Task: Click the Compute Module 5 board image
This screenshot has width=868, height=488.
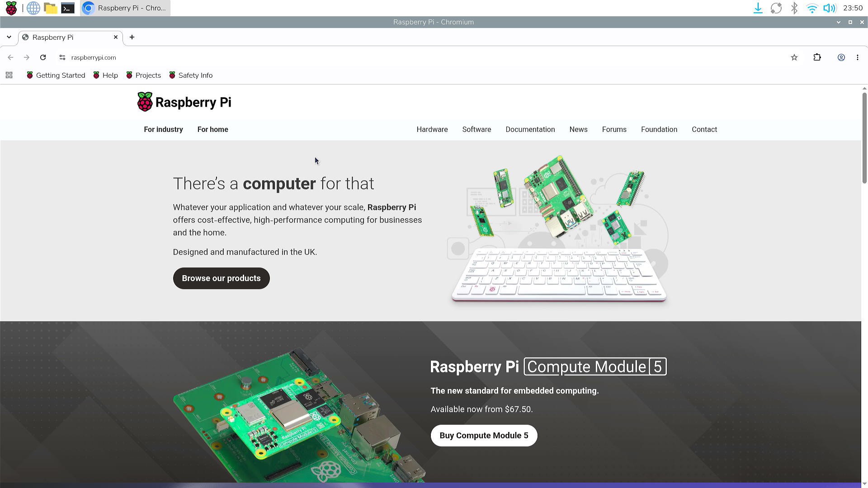Action: [x=299, y=415]
